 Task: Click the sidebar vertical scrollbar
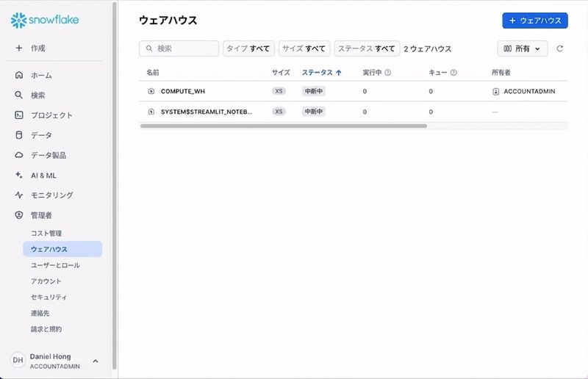[115, 186]
